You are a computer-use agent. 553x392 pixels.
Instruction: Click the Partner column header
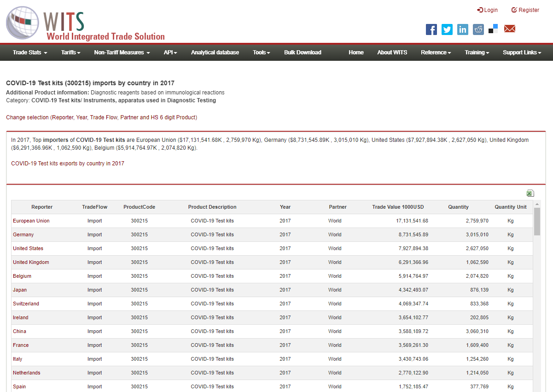point(338,207)
